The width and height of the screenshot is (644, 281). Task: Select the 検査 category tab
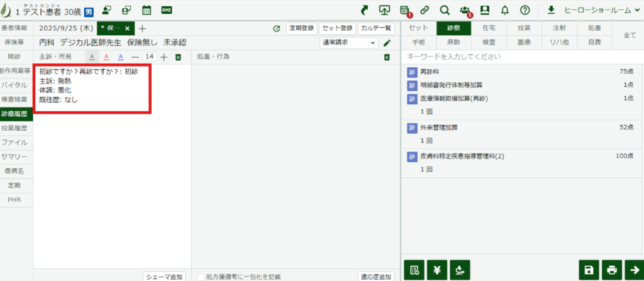(488, 43)
